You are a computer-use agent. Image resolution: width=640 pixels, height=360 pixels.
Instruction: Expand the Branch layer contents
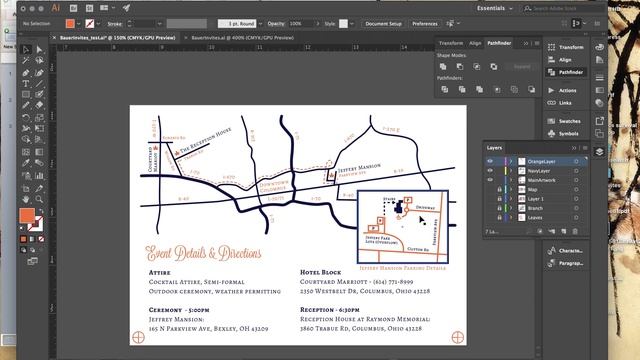pyautogui.click(x=511, y=208)
